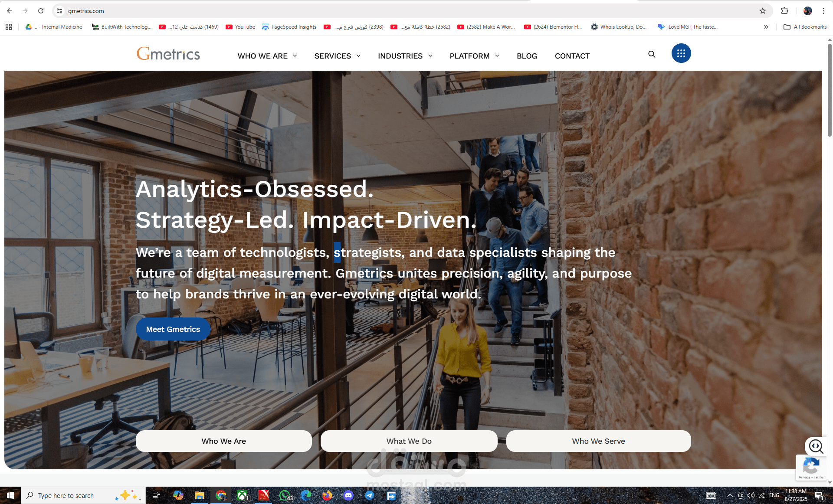The image size is (833, 504).
Task: Reload the gmetrics.com page
Action: point(41,11)
